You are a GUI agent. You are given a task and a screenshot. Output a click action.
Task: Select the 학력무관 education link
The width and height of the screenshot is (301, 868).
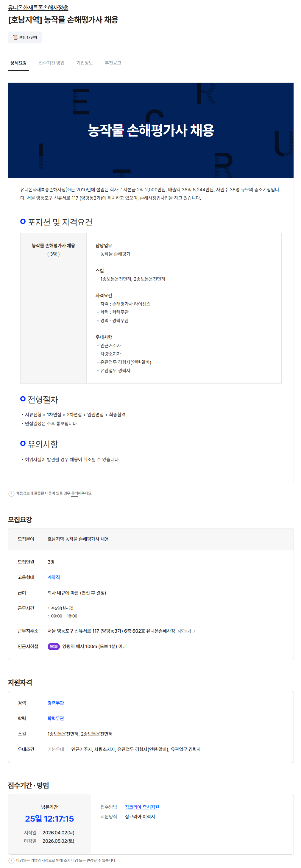click(56, 718)
